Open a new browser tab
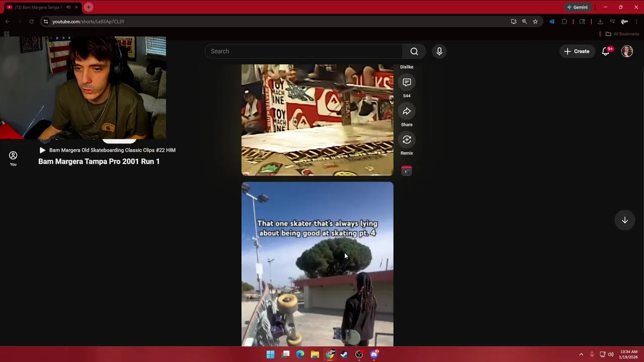644x362 pixels. click(x=89, y=7)
